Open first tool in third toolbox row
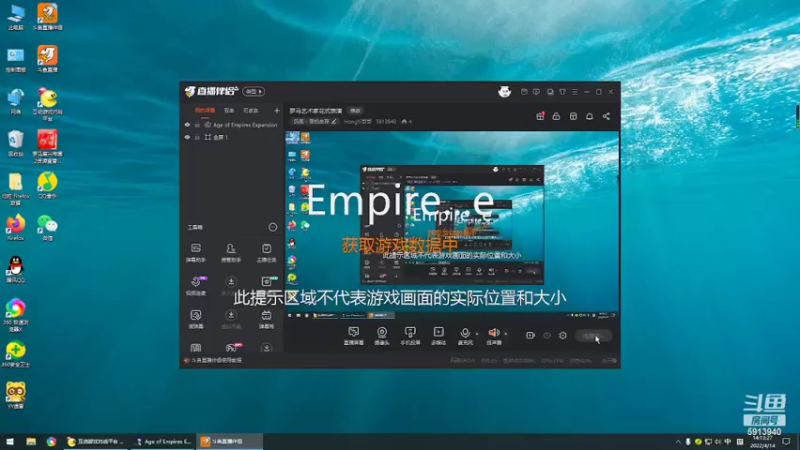This screenshot has width=800, height=450. (x=196, y=319)
